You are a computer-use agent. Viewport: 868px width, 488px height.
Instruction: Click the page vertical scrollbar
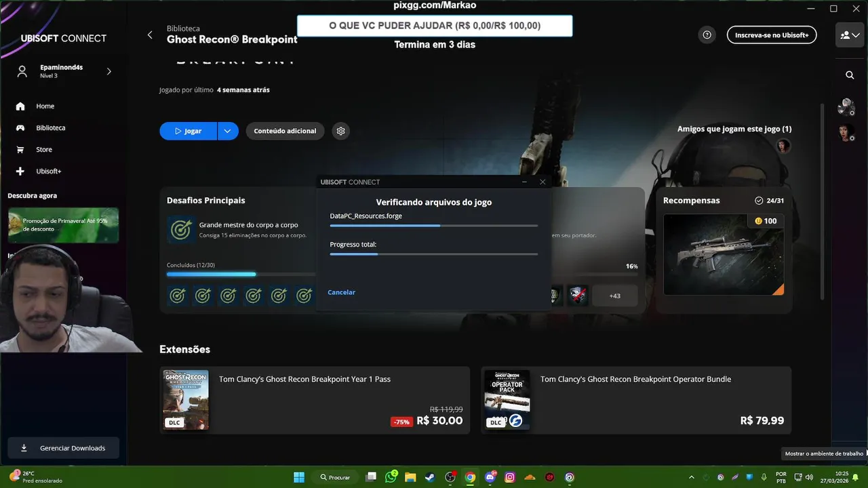pos(823,201)
